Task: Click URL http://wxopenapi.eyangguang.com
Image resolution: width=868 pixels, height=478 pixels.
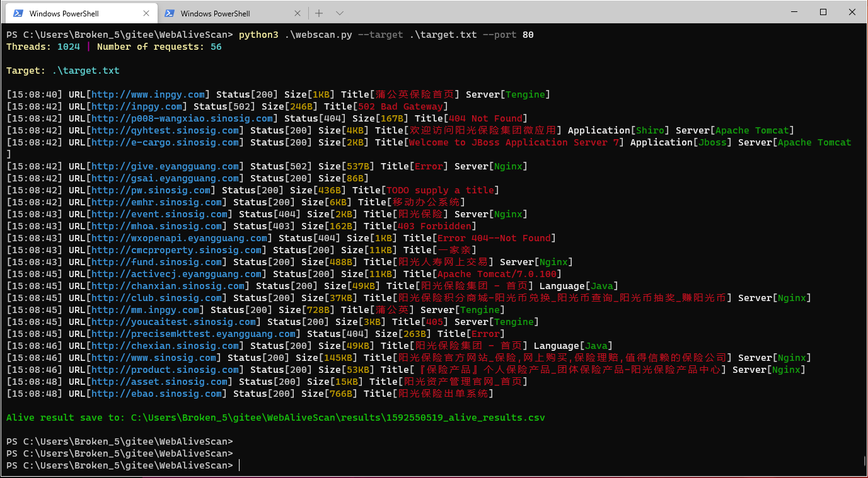Action: (180, 238)
